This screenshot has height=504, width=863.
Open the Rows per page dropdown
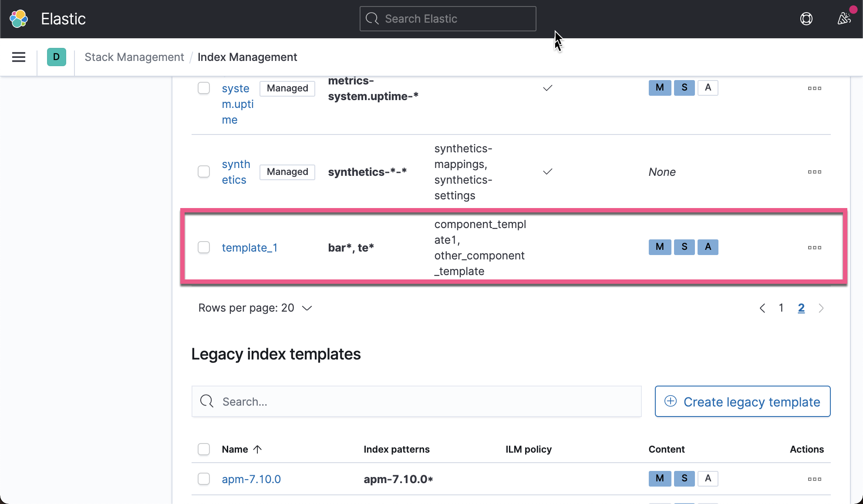(x=255, y=308)
